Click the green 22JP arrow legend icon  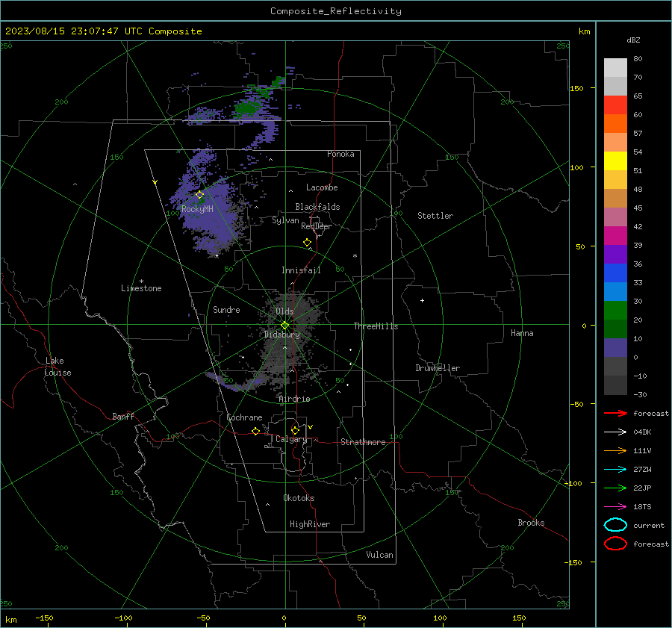point(615,488)
